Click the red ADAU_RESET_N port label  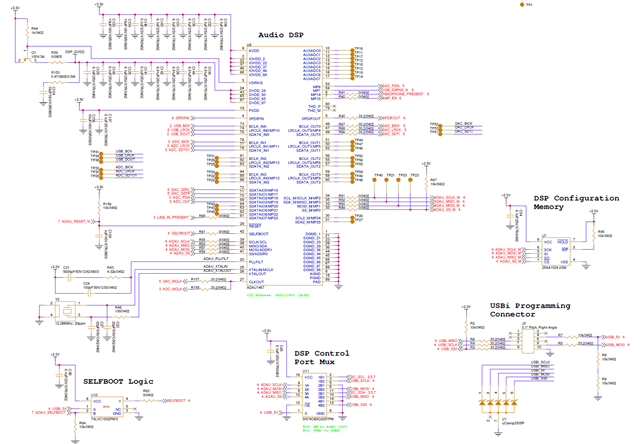(76, 222)
